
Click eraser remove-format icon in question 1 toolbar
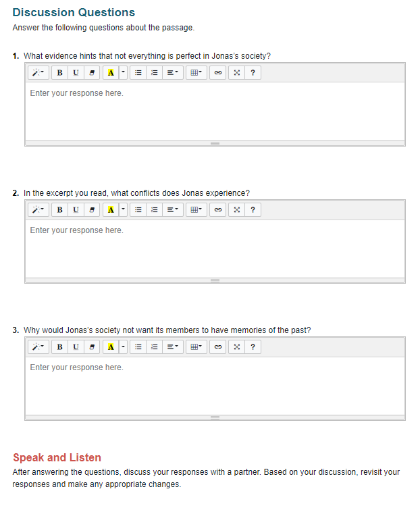pos(91,73)
